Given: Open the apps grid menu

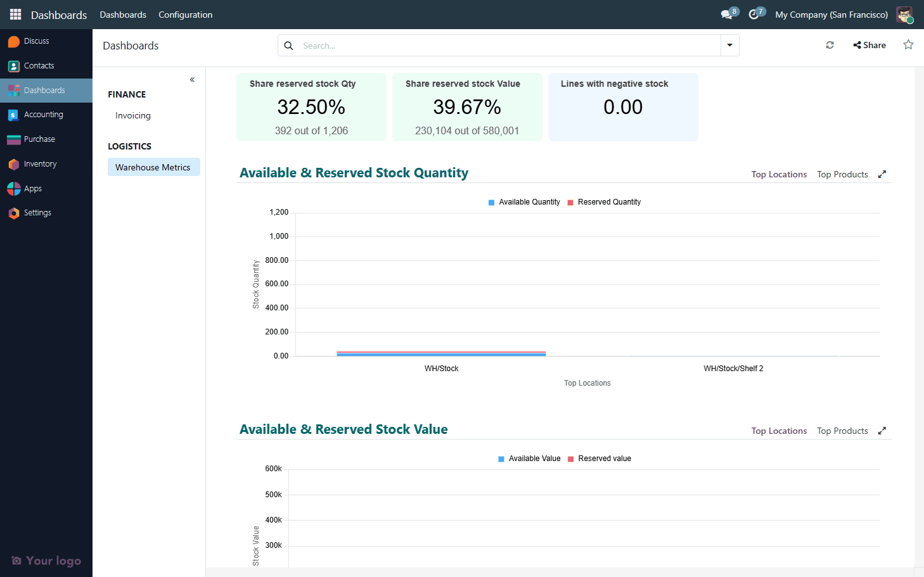Looking at the screenshot, I should pyautogui.click(x=15, y=14).
